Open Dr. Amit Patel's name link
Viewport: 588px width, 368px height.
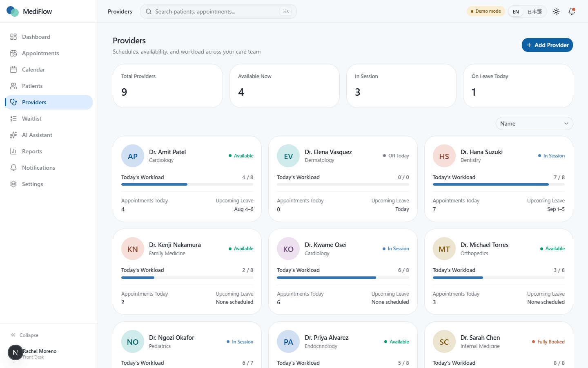(x=167, y=152)
